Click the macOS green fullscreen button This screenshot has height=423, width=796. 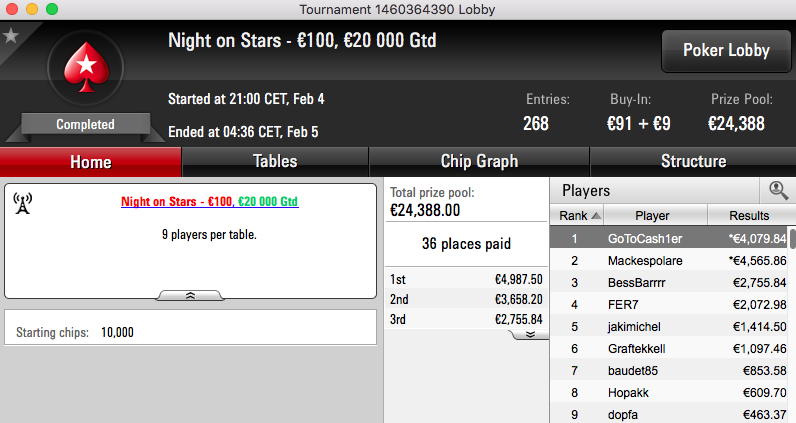[x=52, y=9]
